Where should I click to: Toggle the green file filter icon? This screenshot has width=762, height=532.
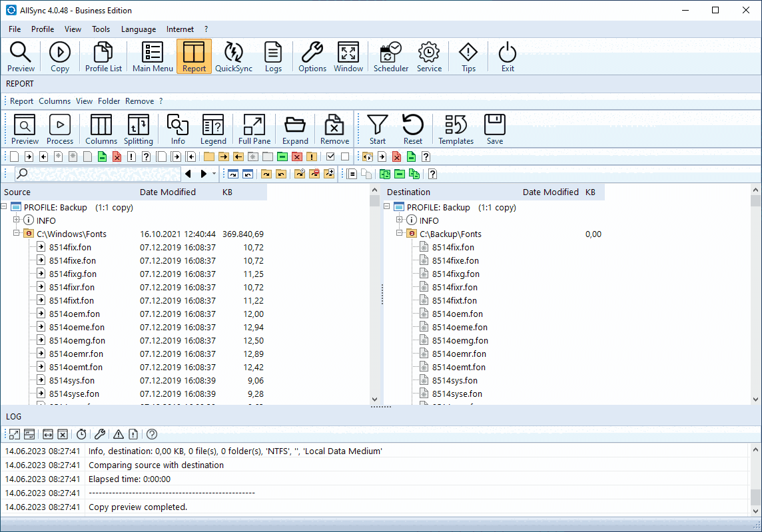101,156
